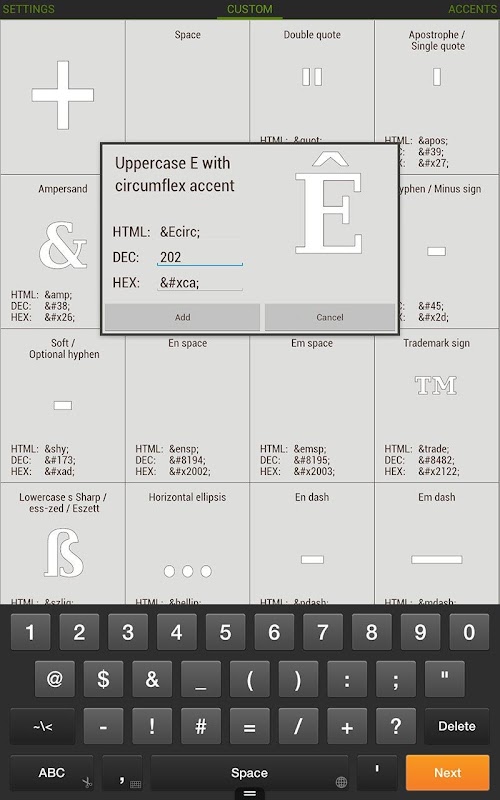This screenshot has height=800, width=500.
Task: Tap the orange Next key
Action: (447, 773)
